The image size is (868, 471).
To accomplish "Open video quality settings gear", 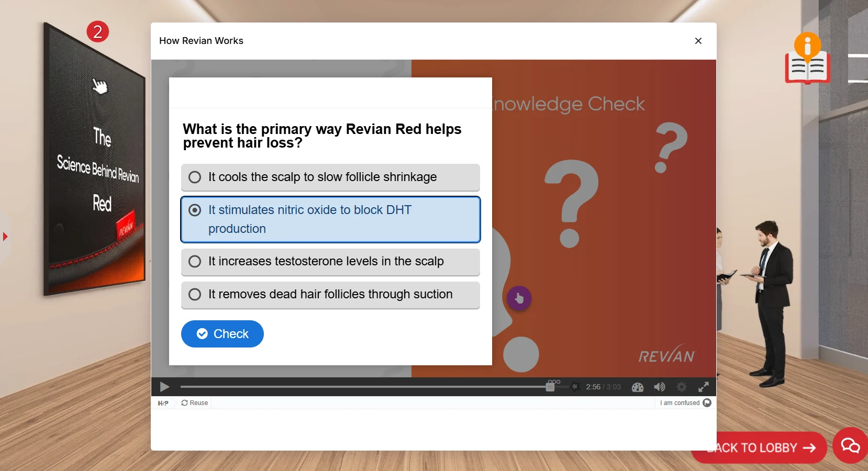I will [x=681, y=387].
